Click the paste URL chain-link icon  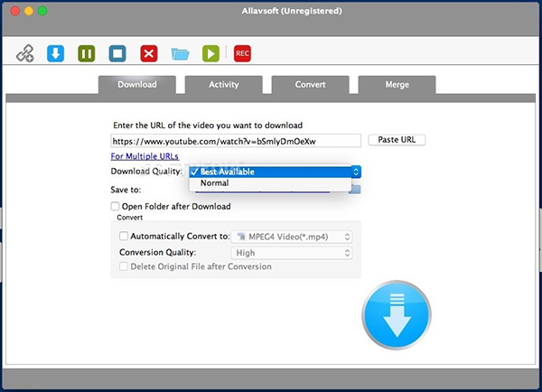point(25,53)
